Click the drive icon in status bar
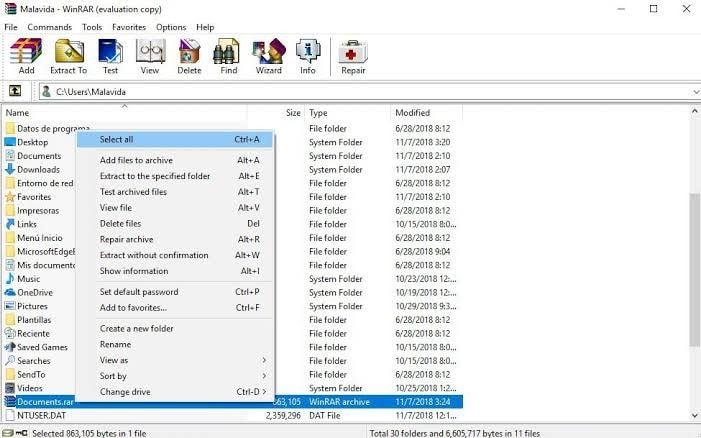This screenshot has width=701, height=438. pyautogui.click(x=8, y=433)
